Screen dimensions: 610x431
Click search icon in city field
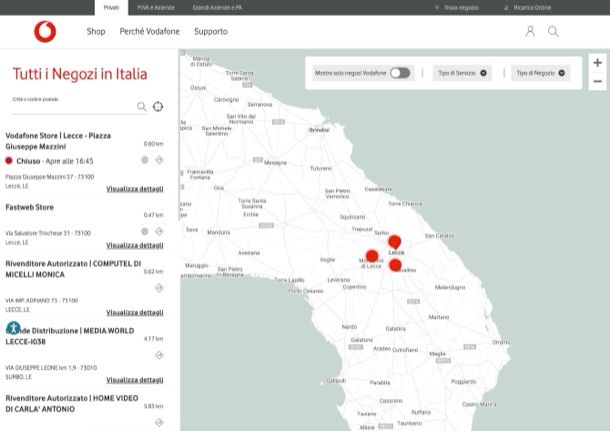(x=142, y=106)
